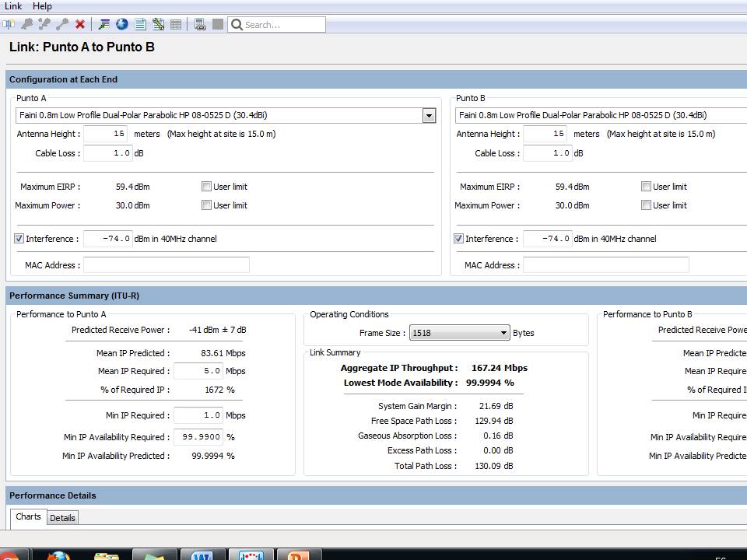Screen dimensions: 747x560
Task: Open Word from the taskbar
Action: tap(202, 555)
